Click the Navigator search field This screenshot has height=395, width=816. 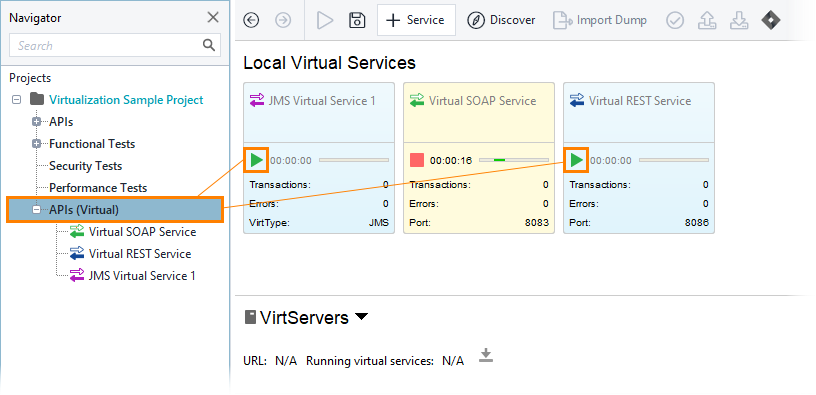pyautogui.click(x=114, y=45)
